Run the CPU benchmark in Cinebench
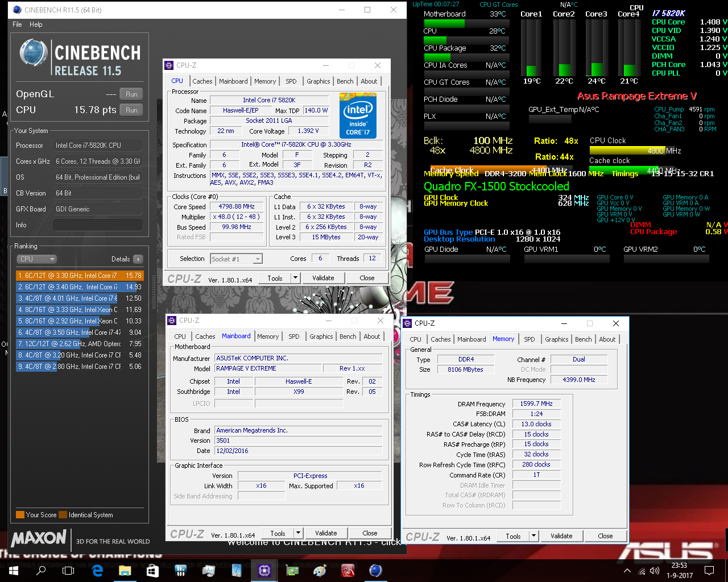This screenshot has height=582, width=728. point(131,110)
